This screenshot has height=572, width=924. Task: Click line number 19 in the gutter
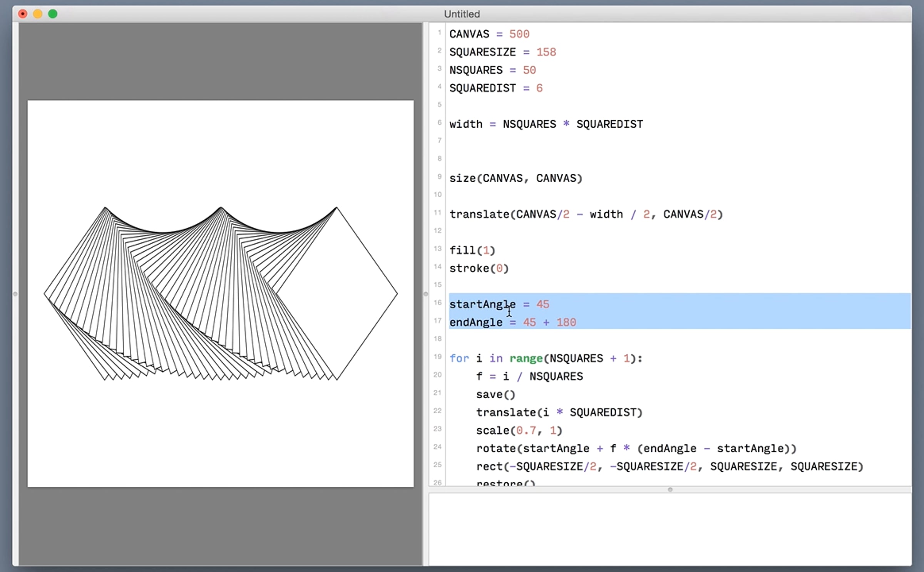click(x=438, y=357)
